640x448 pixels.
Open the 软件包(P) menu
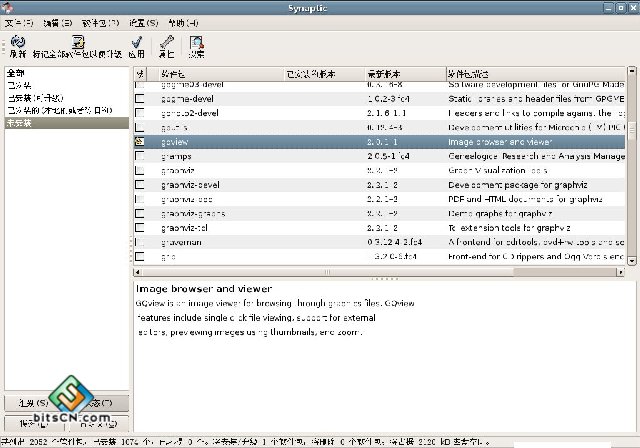pyautogui.click(x=100, y=23)
